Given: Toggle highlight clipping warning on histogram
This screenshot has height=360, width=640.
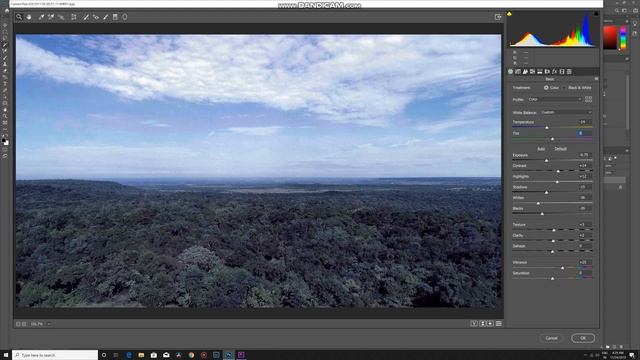Looking at the screenshot, I should (x=596, y=14).
